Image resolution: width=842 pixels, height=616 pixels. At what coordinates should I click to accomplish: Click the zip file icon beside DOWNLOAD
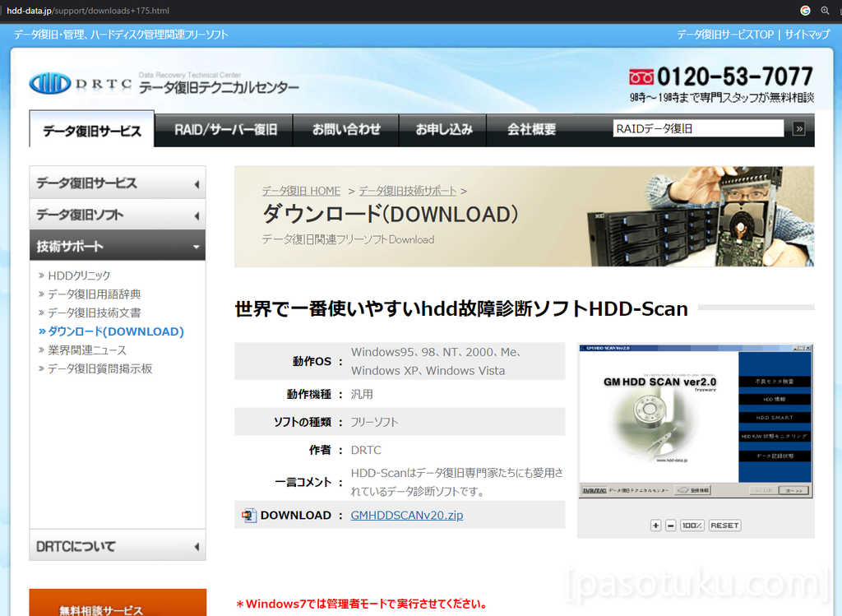(248, 516)
